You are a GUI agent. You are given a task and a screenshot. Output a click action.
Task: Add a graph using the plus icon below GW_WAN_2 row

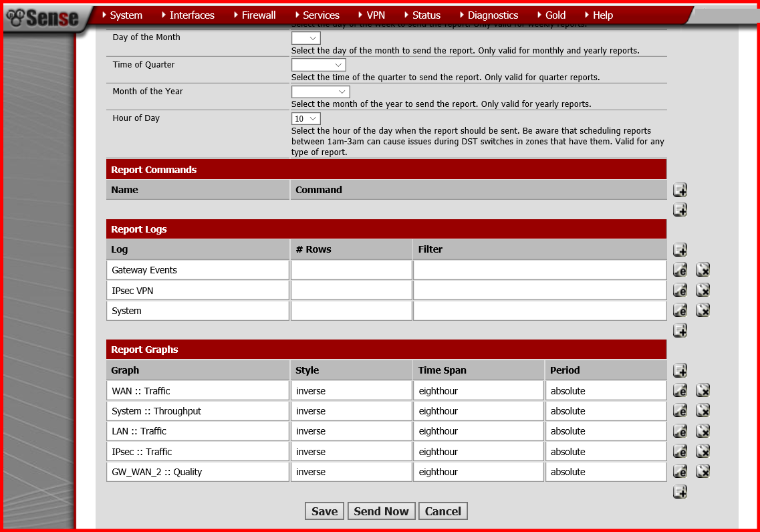click(680, 492)
